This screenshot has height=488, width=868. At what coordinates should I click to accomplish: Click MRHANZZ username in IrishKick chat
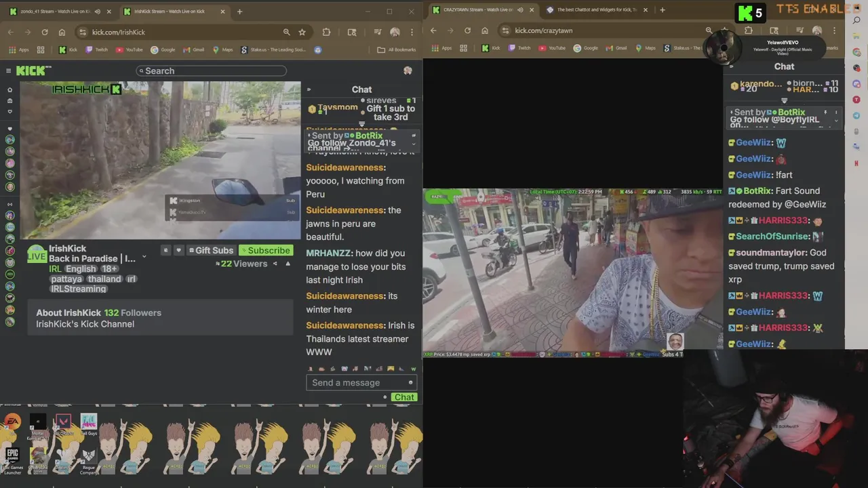329,253
